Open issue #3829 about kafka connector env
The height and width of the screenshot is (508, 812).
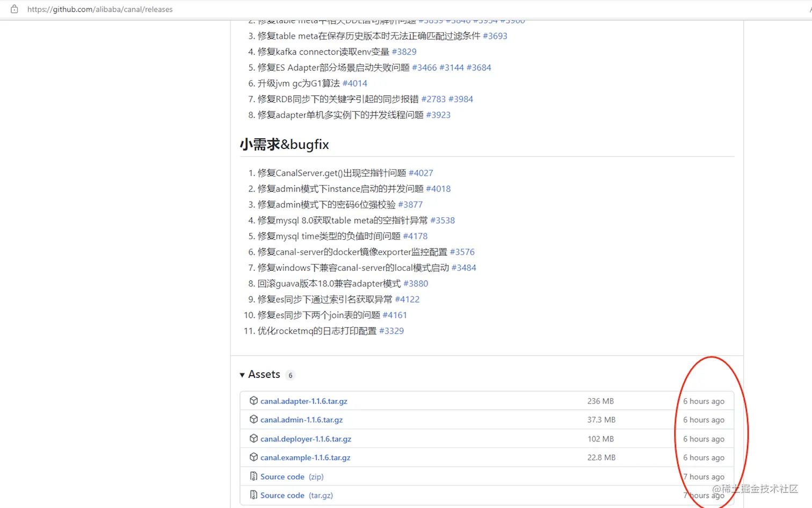click(404, 52)
